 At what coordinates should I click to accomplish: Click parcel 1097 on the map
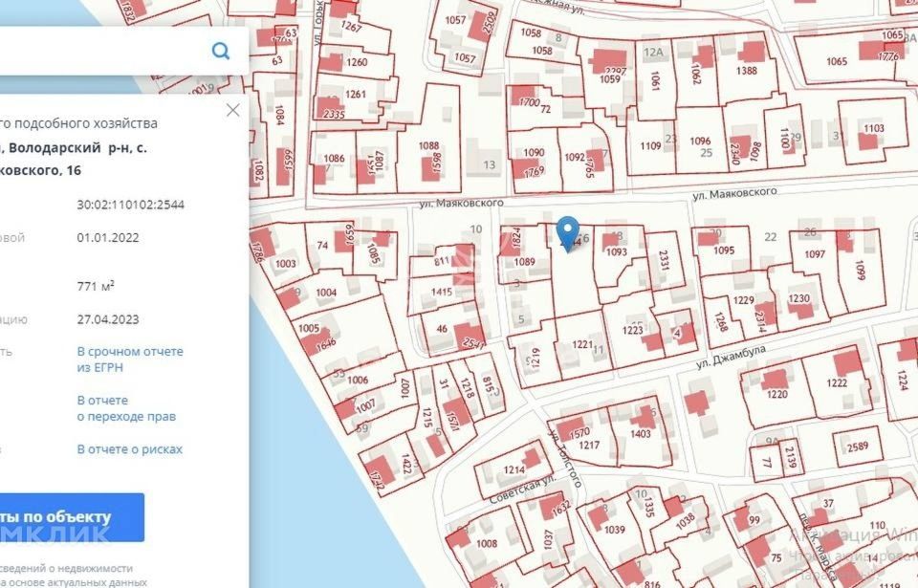tap(815, 254)
